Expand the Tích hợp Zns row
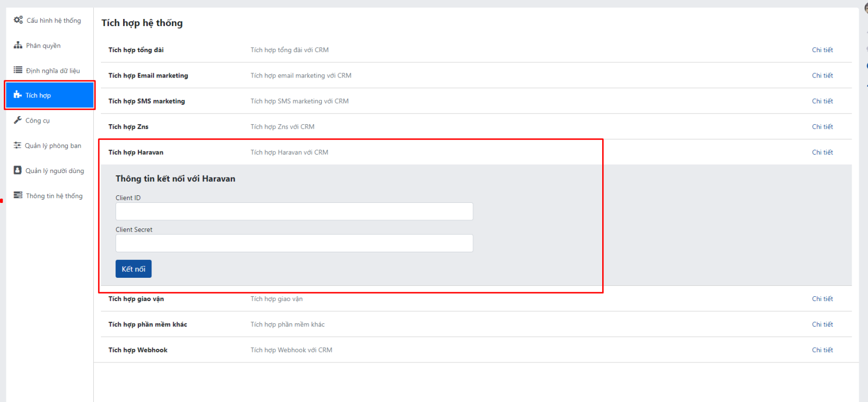The width and height of the screenshot is (868, 402). tap(822, 126)
